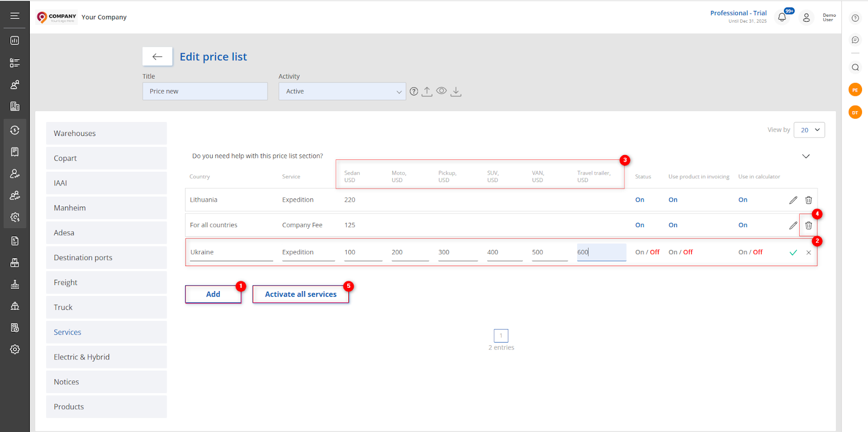
Task: Toggle Status On for the Lithuania row
Action: [x=640, y=200]
